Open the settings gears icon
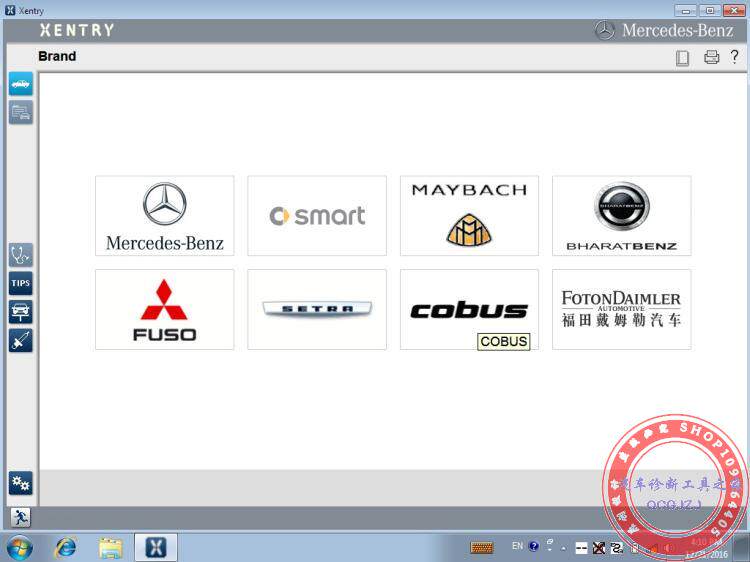Screen dimensions: 750x562 pos(21,483)
